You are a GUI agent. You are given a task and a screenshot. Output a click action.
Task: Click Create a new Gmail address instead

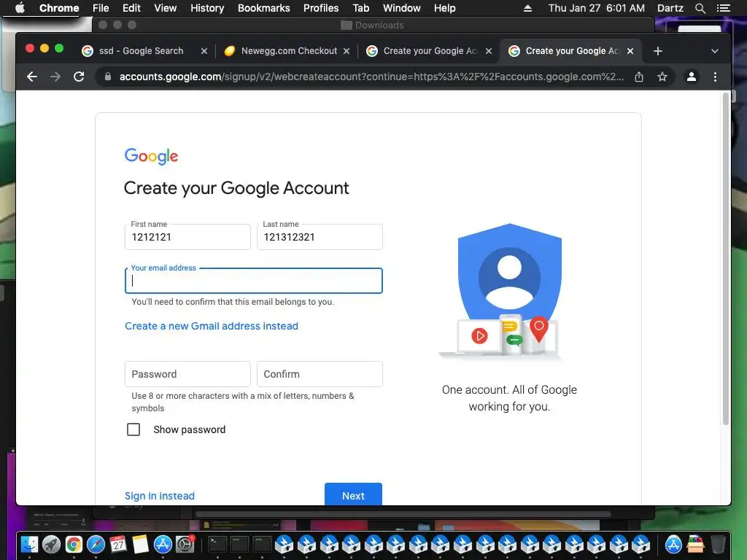[x=212, y=326]
